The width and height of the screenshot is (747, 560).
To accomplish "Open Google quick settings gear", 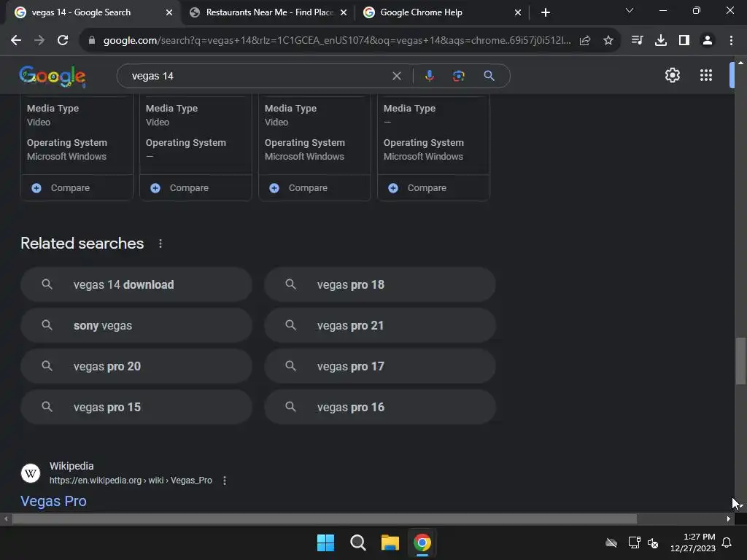I will [672, 75].
